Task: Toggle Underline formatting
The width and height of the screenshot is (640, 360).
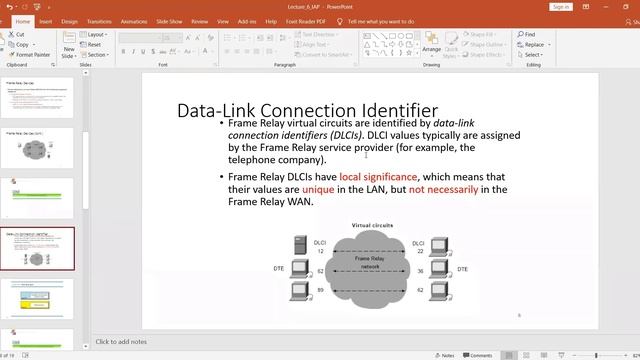Action: [143, 51]
